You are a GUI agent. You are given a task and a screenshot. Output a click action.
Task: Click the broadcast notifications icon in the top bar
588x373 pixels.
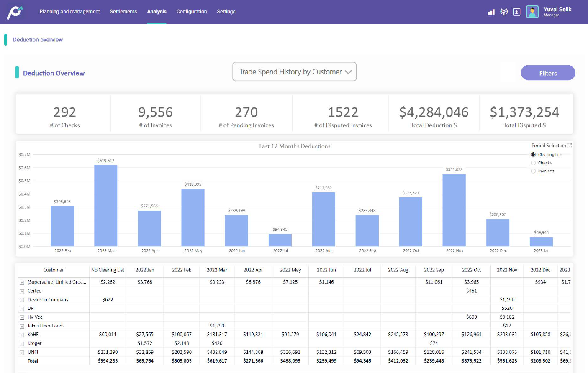(x=503, y=12)
